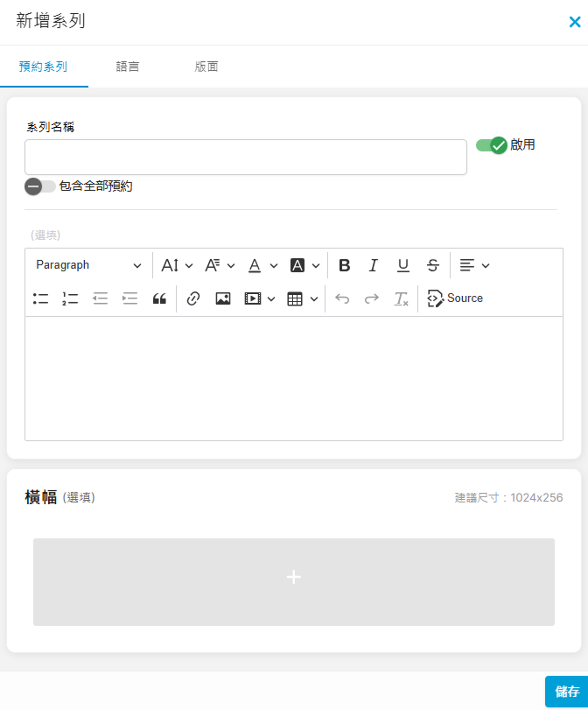
Task: Insert a numbered list
Action: tap(70, 299)
